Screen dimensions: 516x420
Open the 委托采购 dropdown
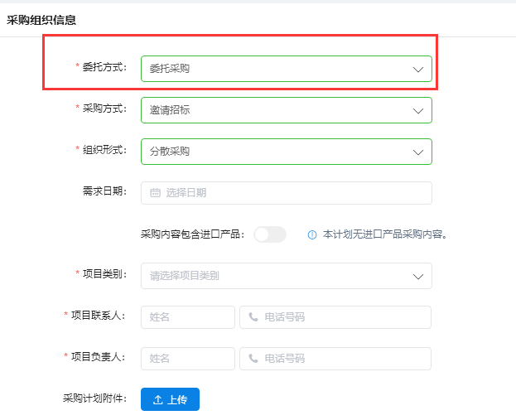point(286,69)
